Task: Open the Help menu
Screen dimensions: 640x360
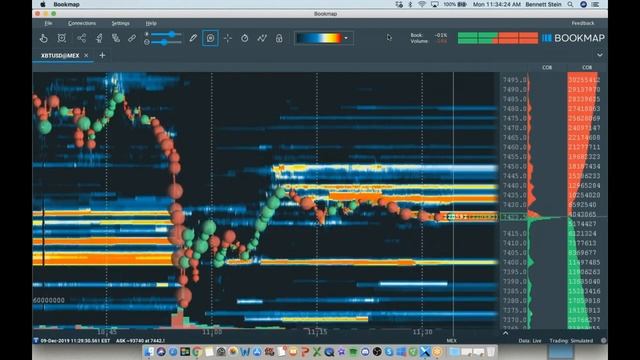Action: pyautogui.click(x=151, y=23)
